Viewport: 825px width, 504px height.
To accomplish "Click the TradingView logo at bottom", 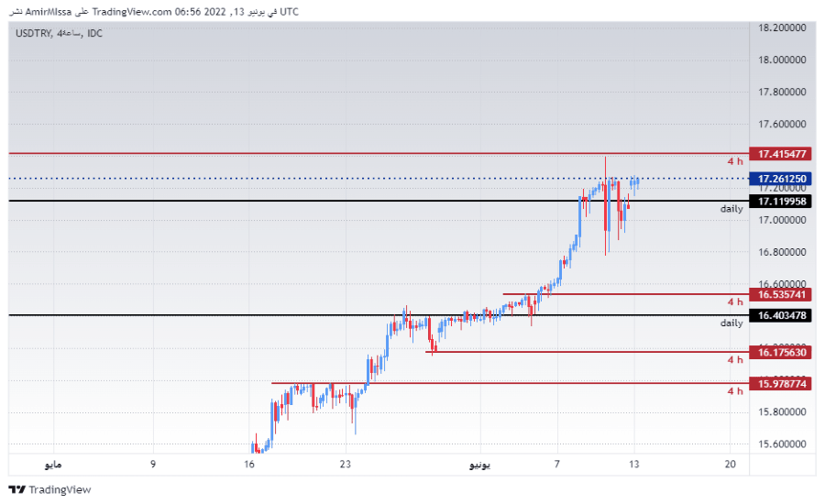I will (50, 489).
